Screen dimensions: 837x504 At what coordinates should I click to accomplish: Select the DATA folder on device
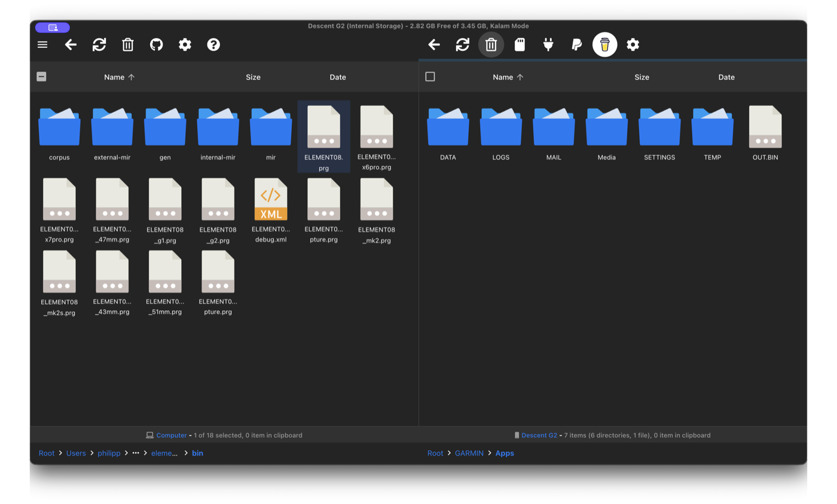(x=448, y=135)
